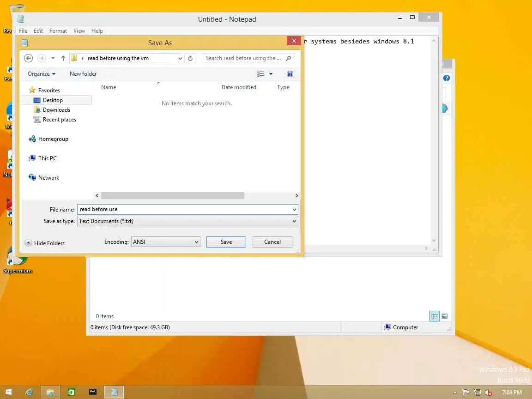This screenshot has height=399, width=532.
Task: Open help icon in the Explorer window behind
Action: tap(447, 79)
